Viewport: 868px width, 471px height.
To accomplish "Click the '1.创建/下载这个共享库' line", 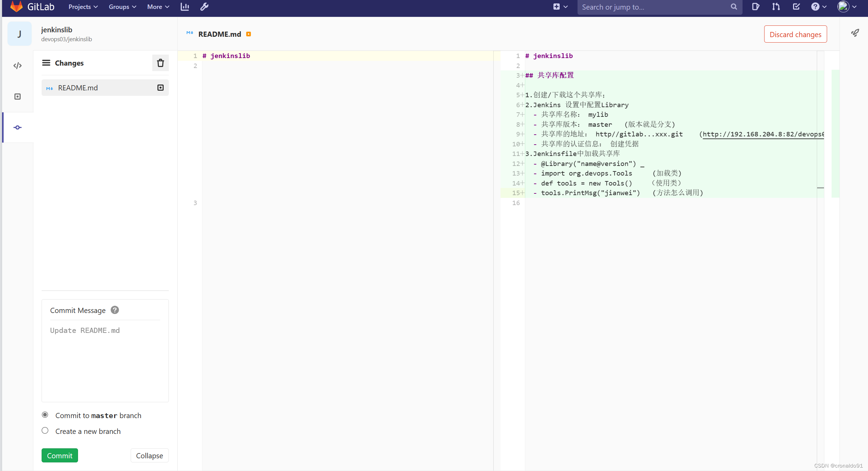I will (565, 95).
